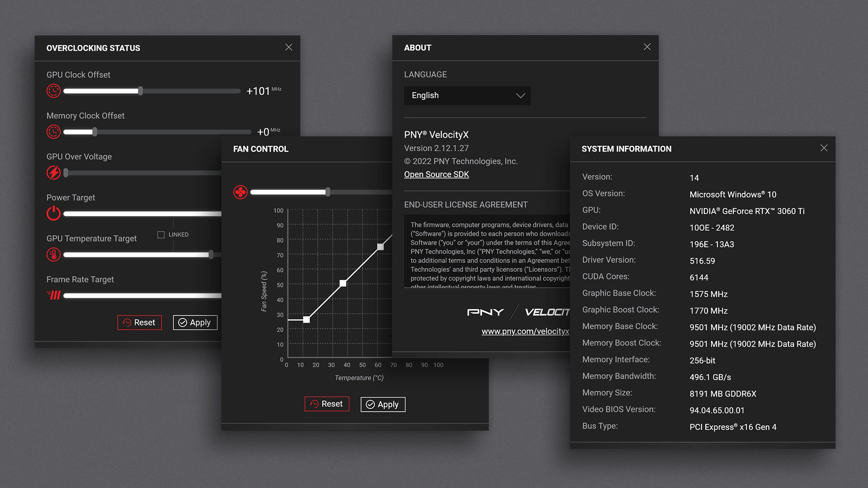This screenshot has width=868, height=488.
Task: Click the Memory Clock Offset slider handle
Action: click(x=94, y=132)
